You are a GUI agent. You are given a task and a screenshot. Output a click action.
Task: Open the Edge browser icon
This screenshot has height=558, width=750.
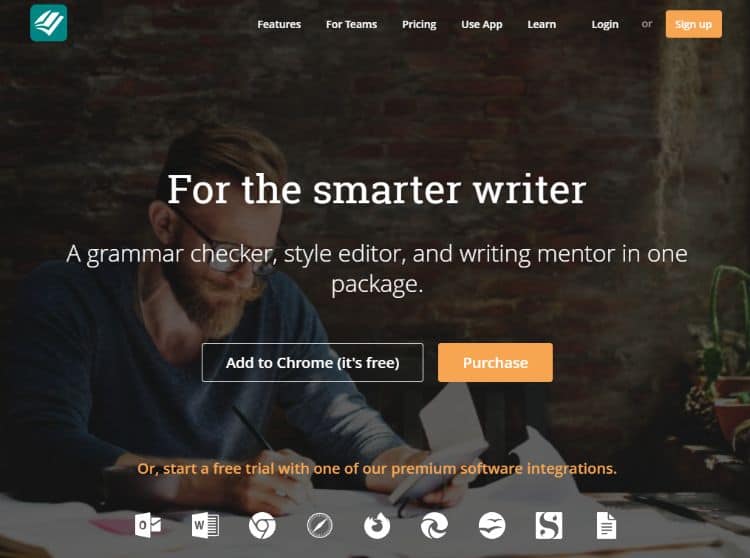click(434, 525)
